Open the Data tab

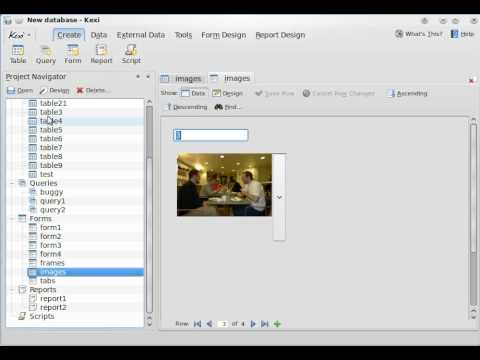(x=99, y=35)
